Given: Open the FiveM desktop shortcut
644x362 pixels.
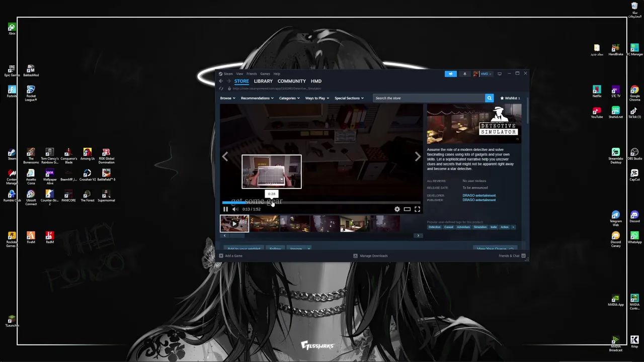Looking at the screenshot, I should click(x=31, y=237).
